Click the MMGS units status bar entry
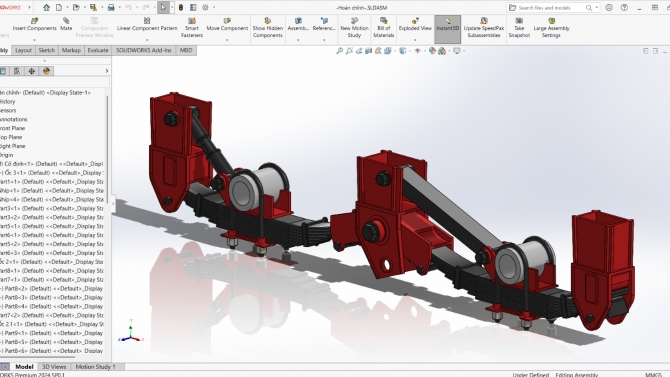 [x=653, y=374]
